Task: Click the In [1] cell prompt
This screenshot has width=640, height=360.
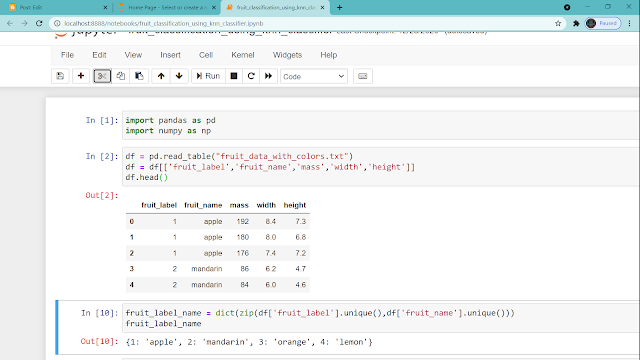Action: pos(102,120)
